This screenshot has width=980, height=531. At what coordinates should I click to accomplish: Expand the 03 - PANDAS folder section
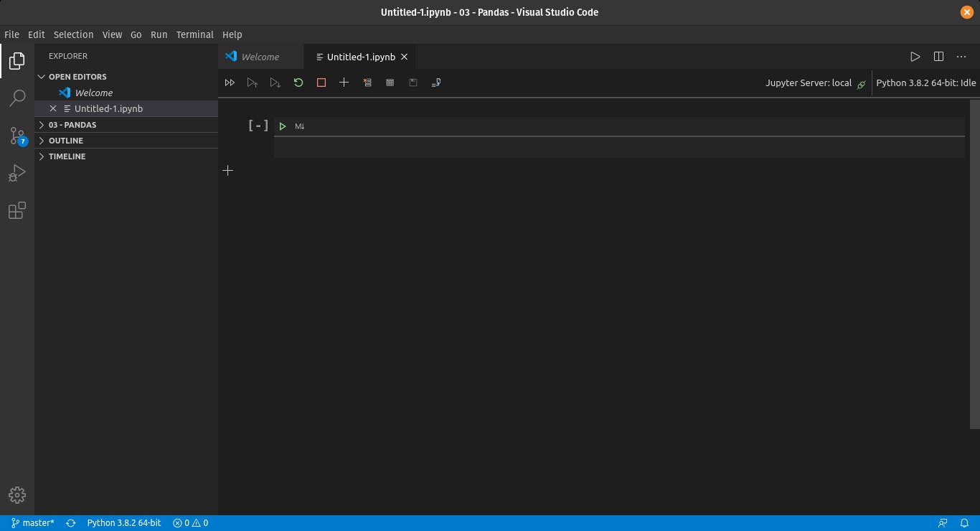[126, 125]
